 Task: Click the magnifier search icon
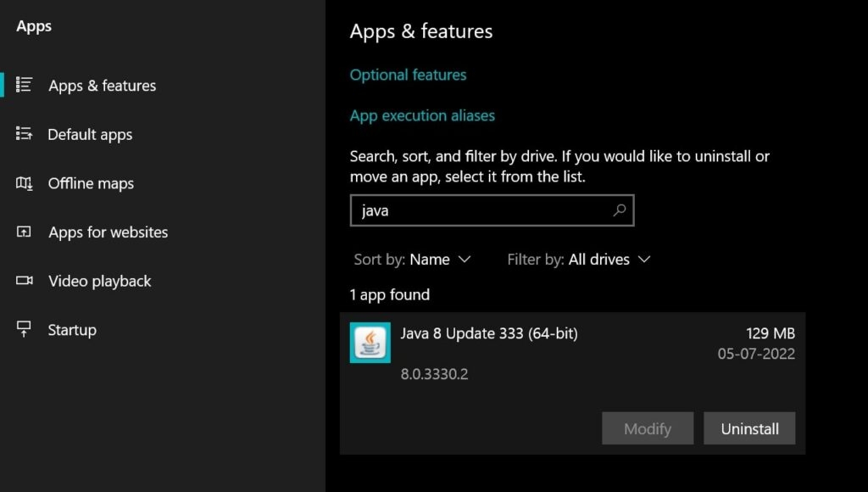(620, 210)
